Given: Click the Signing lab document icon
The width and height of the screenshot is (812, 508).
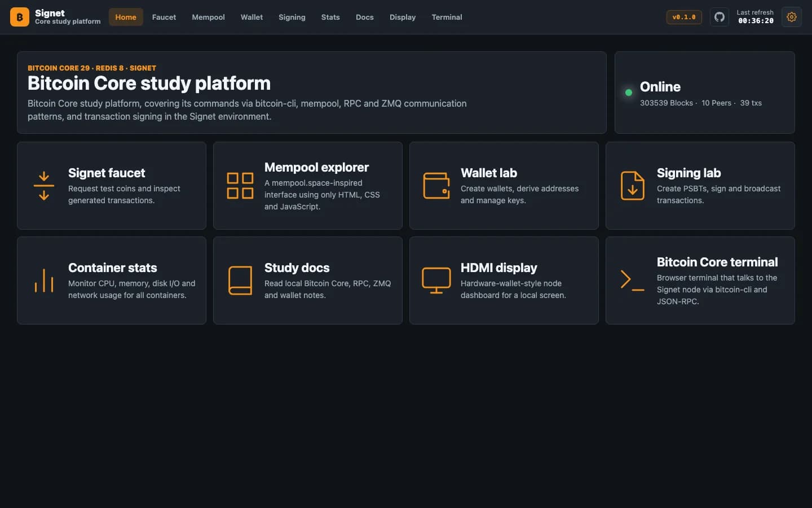Looking at the screenshot, I should click(x=633, y=186).
